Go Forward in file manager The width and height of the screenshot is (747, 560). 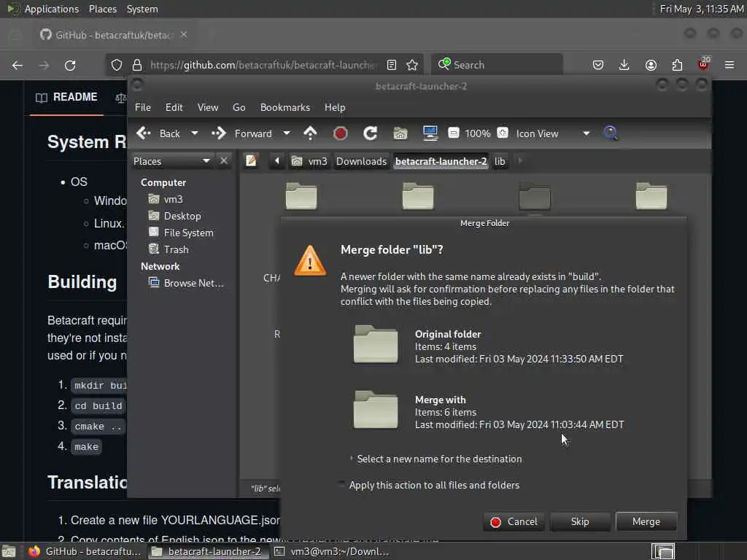(242, 133)
